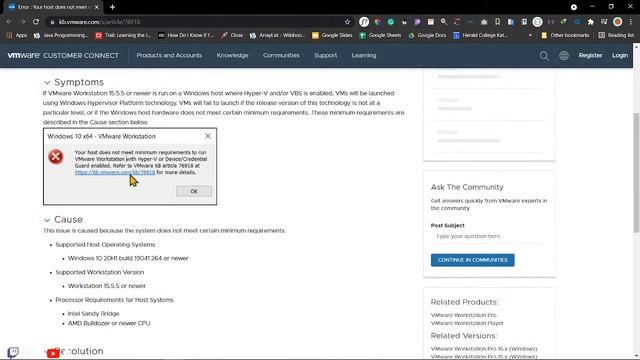Close the Error VMware tab

[x=96, y=7]
